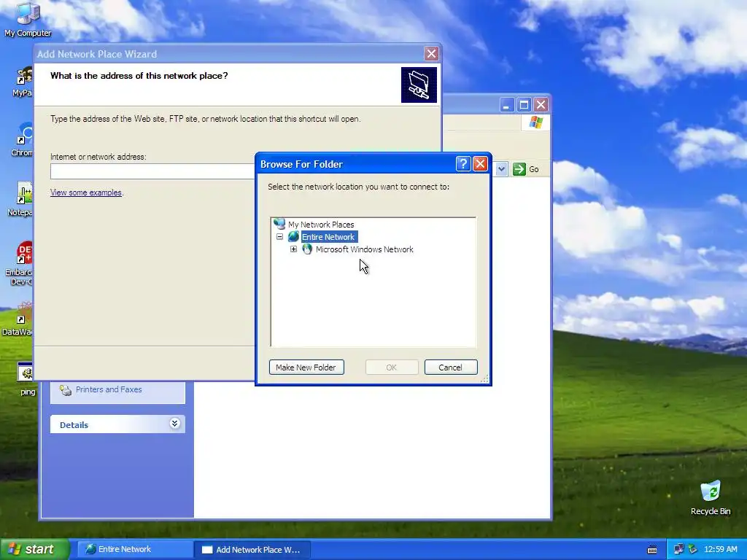Image resolution: width=747 pixels, height=560 pixels.
Task: Minimize the Entire Network Explorer window
Action: point(507,105)
